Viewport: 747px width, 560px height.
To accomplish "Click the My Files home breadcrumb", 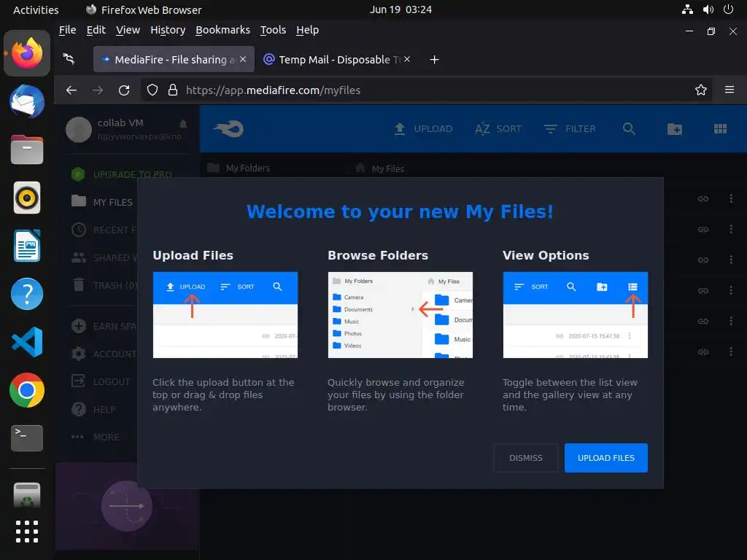I will 380,168.
